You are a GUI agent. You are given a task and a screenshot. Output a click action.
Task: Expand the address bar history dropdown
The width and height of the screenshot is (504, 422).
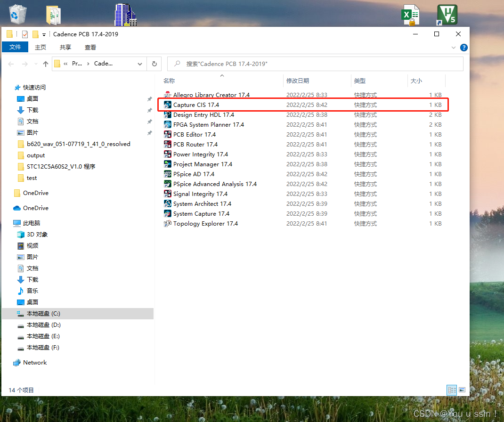pos(140,64)
